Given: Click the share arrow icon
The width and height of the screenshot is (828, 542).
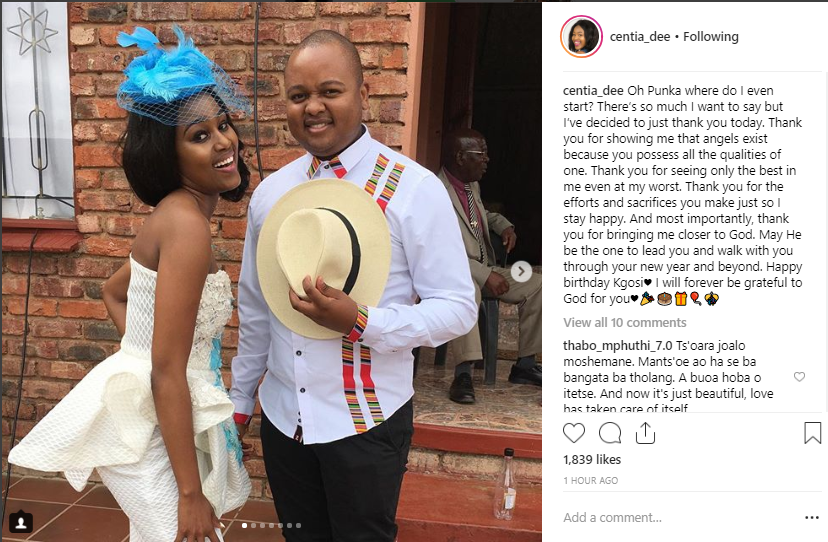Looking at the screenshot, I should click(x=645, y=433).
